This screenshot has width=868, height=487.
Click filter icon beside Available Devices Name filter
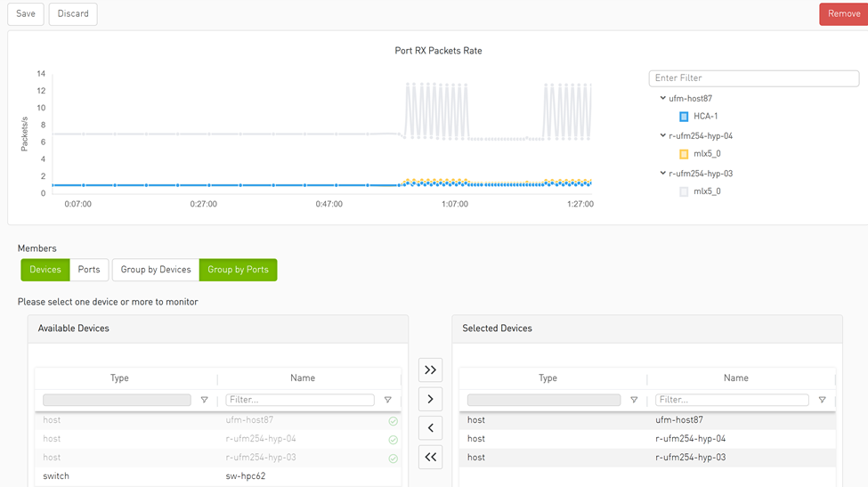point(388,401)
